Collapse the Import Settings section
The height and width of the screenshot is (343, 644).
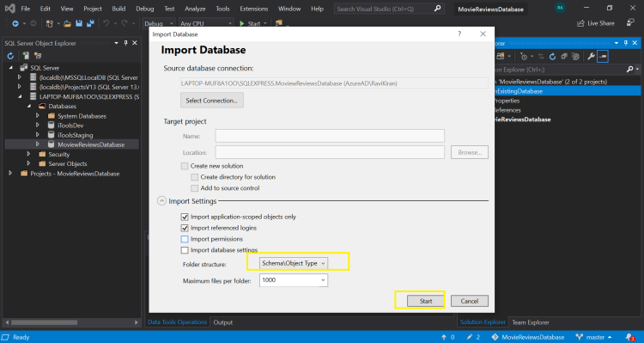(161, 201)
